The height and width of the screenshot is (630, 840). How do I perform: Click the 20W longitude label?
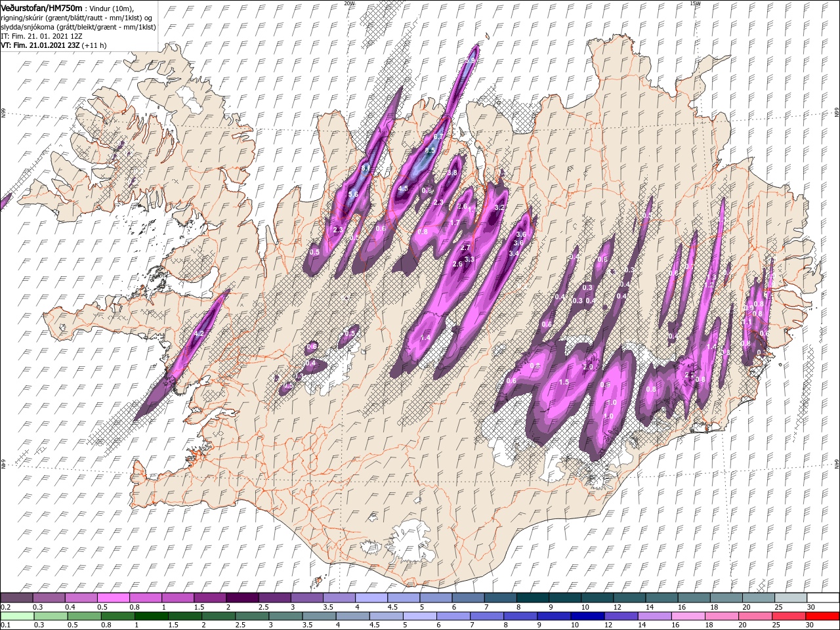click(x=349, y=3)
